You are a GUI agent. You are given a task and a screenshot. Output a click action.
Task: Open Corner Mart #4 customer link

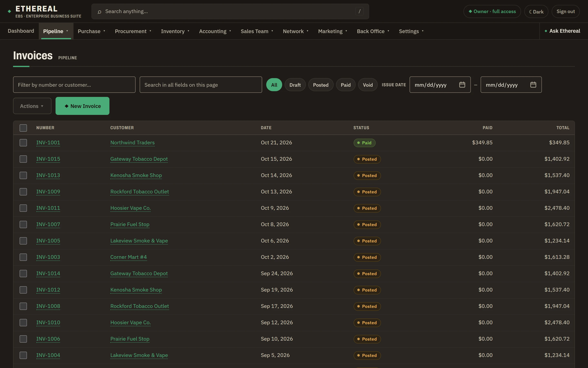coord(129,257)
